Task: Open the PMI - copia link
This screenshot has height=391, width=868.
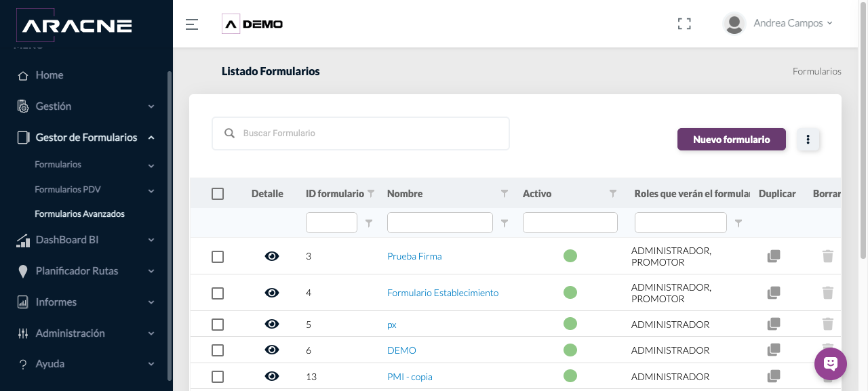Action: 410,376
